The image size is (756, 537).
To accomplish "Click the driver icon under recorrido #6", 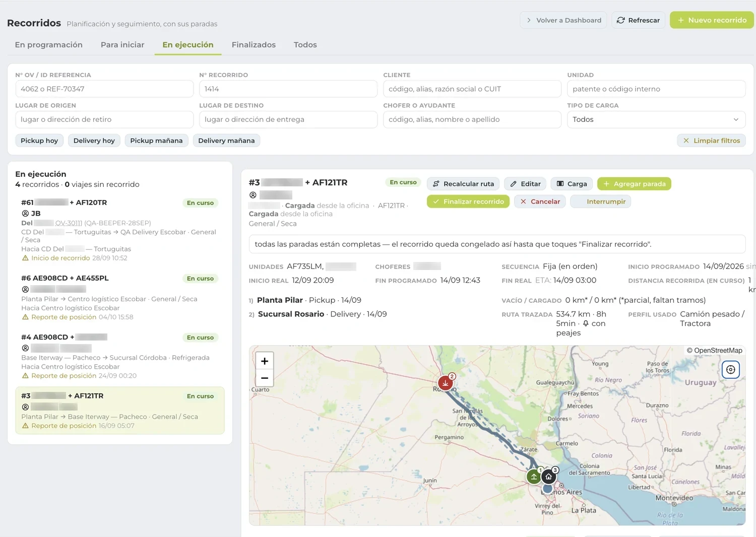I will pos(25,289).
